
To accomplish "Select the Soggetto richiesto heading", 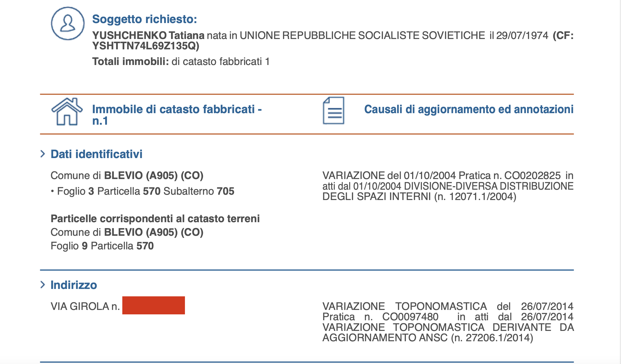I will click(x=144, y=19).
